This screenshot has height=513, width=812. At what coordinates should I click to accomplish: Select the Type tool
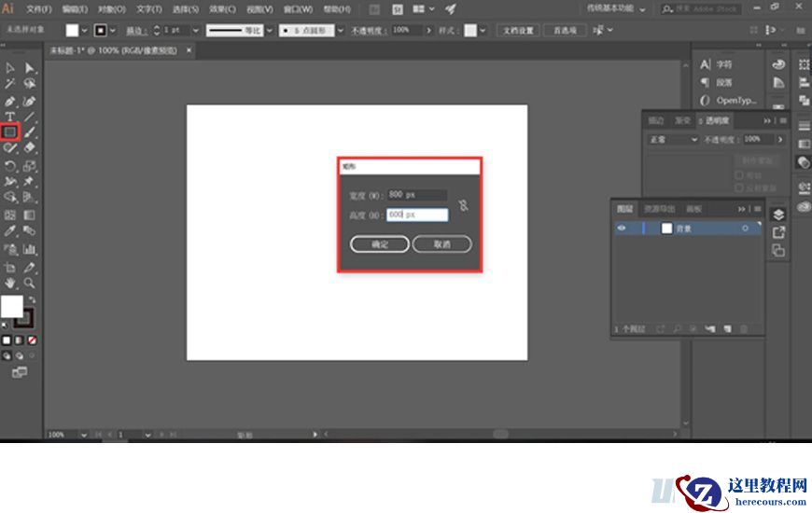coord(10,117)
